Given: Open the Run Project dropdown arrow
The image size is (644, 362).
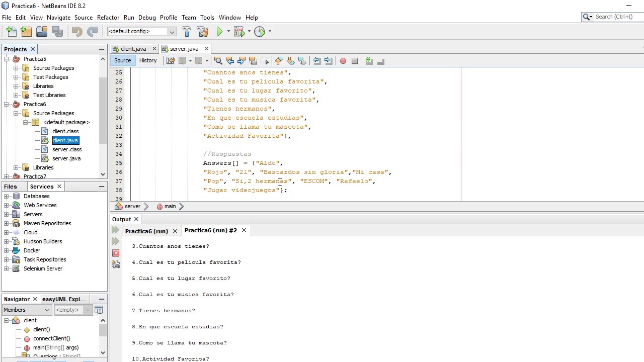Looking at the screenshot, I should tap(228, 31).
